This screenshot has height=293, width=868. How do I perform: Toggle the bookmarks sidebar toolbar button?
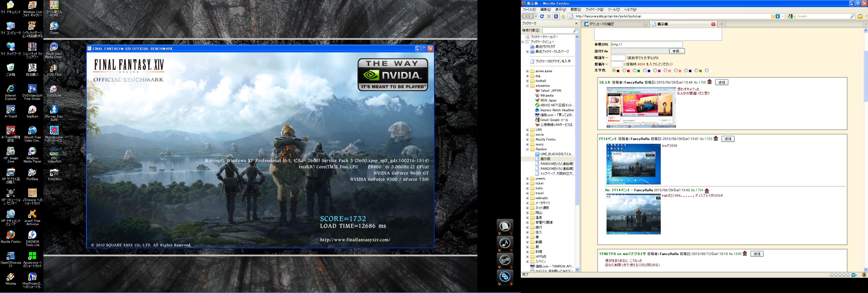click(556, 16)
